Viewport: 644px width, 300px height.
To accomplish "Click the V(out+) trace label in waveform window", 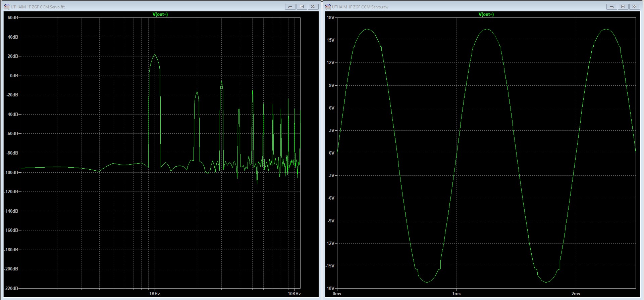I will pos(486,14).
